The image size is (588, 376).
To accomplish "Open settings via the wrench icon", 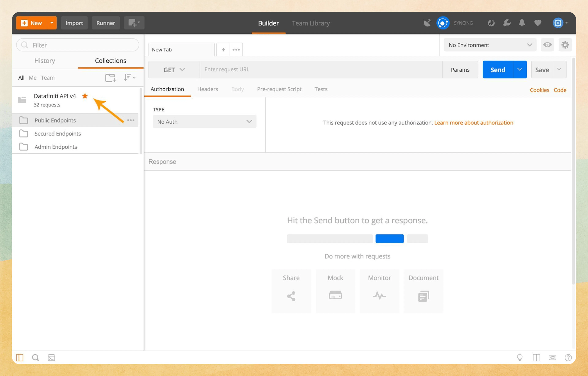I will [x=507, y=23].
